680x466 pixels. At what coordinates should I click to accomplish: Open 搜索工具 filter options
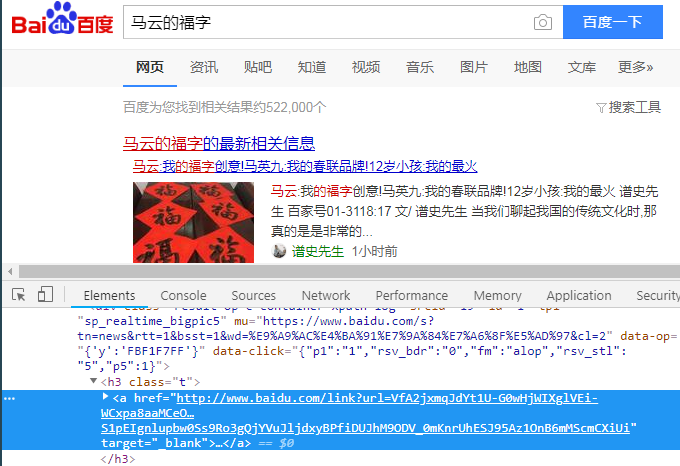tap(628, 107)
